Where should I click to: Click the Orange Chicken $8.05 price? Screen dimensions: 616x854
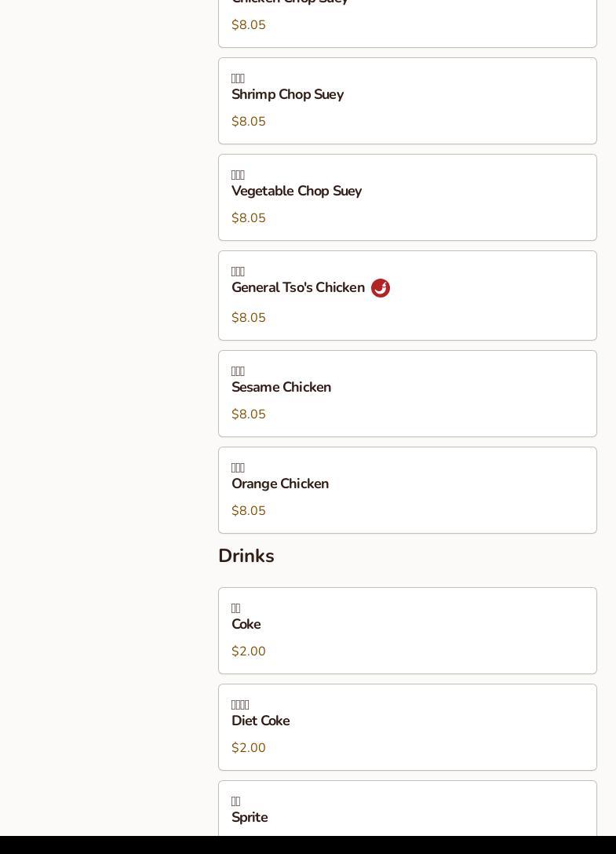[x=248, y=511]
